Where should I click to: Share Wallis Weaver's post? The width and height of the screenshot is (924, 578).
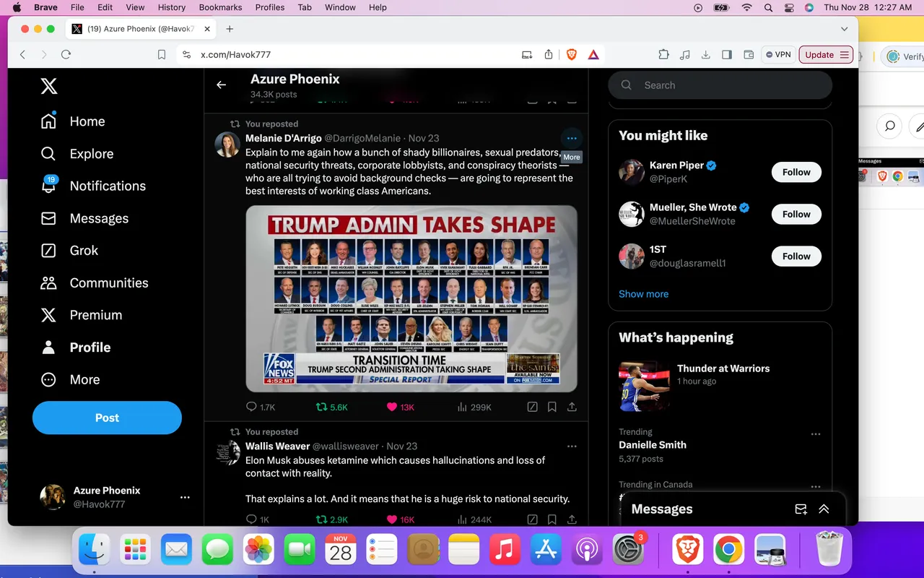point(572,519)
